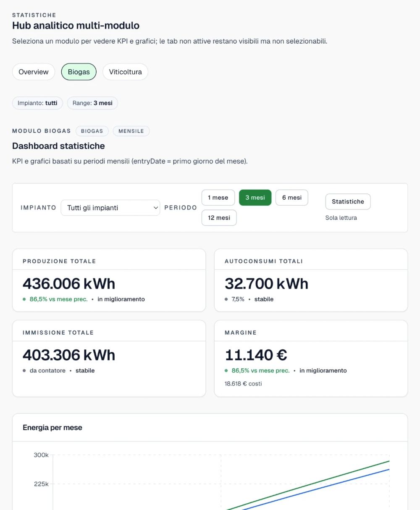
Task: Click '86,5% vs mese prec.' under Produzione Totale
Action: [58, 299]
